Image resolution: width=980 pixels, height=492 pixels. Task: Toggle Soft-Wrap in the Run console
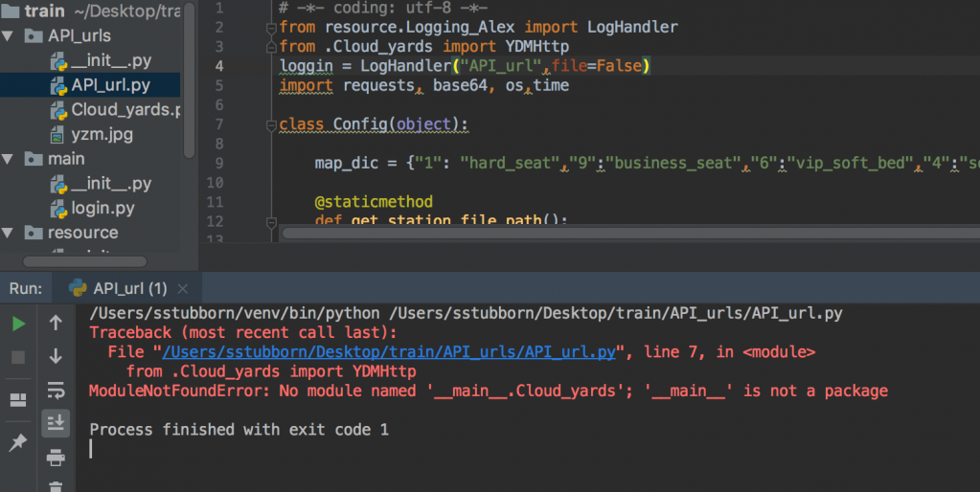56,389
